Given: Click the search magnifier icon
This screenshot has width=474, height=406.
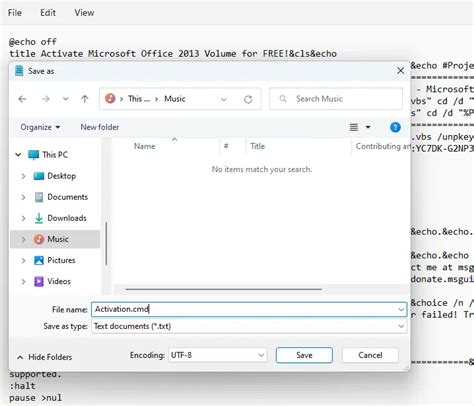Looking at the screenshot, I should click(283, 99).
